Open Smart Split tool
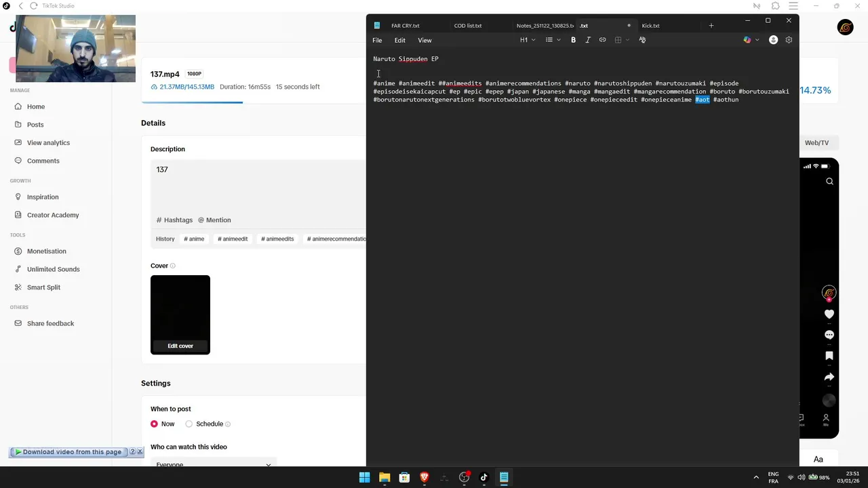This screenshot has width=868, height=488. 43,287
